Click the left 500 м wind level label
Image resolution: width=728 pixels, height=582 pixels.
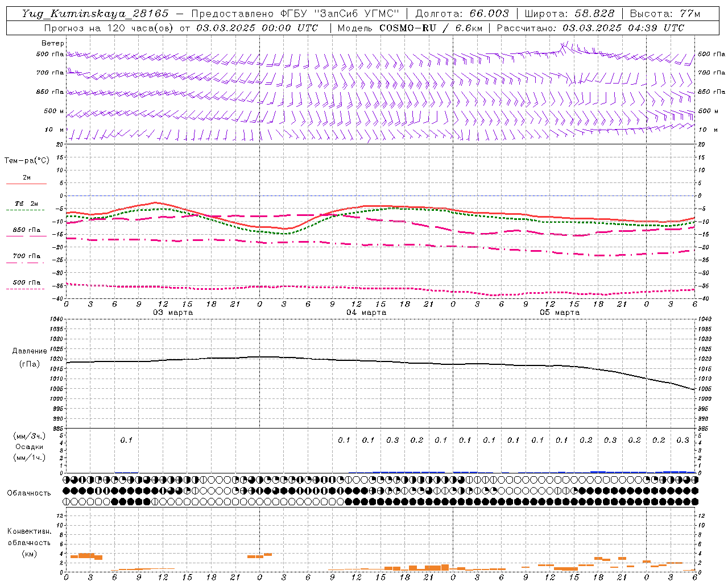pyautogui.click(x=54, y=111)
